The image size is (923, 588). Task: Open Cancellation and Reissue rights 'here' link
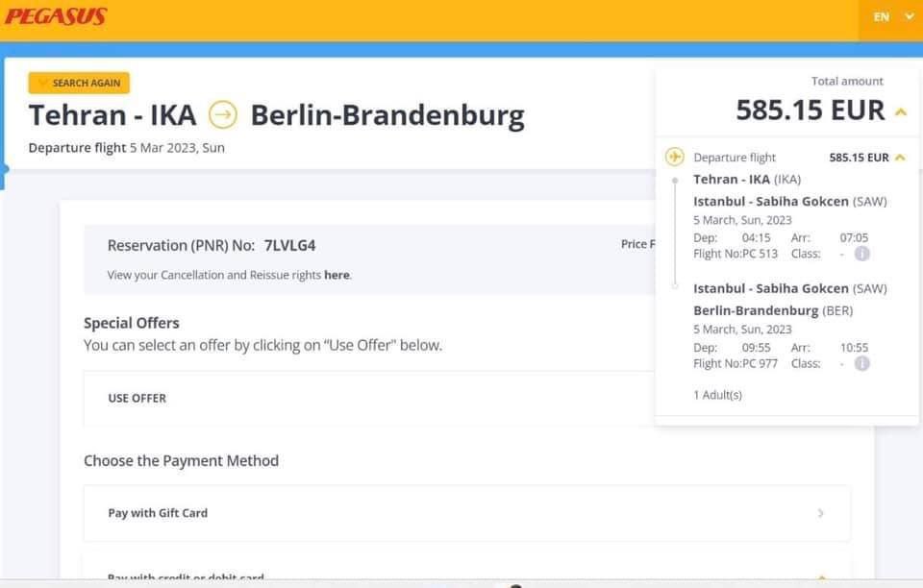click(337, 275)
